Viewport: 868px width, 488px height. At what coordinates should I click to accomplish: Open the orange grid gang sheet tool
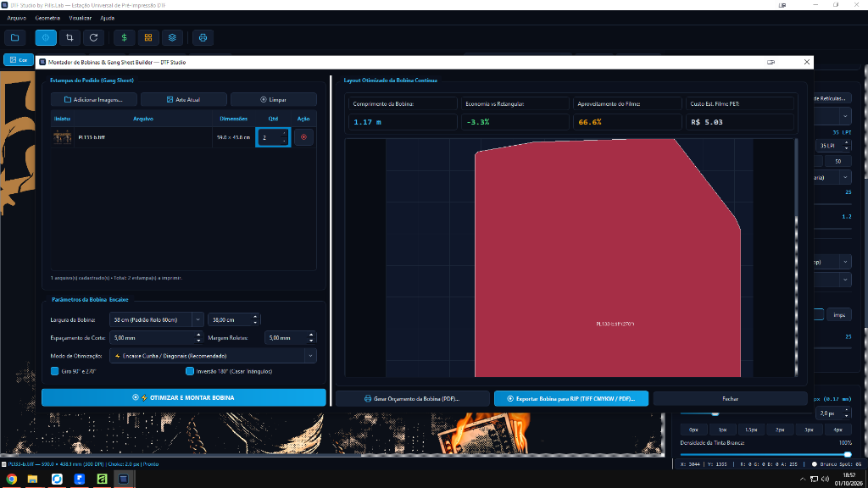point(148,37)
